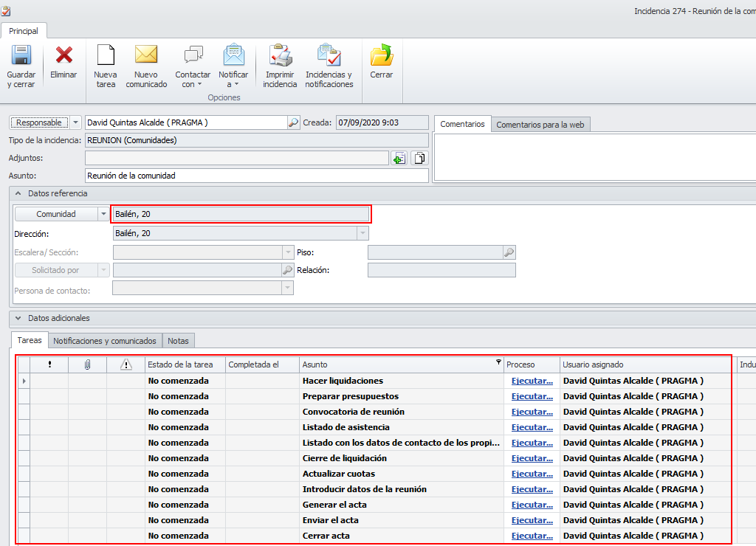The image size is (756, 546).
Task: Open Incidencias y notificaciones from the ribbon
Action: pos(329,56)
